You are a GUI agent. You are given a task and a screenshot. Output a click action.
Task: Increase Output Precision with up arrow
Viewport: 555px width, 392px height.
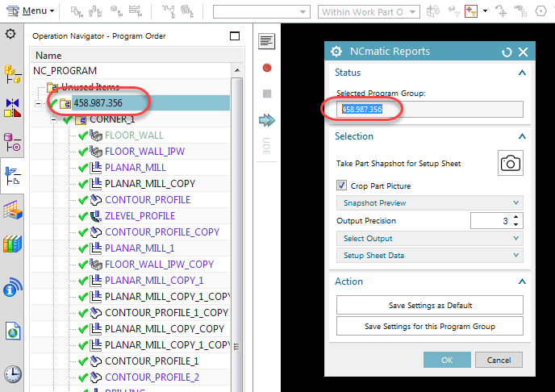515,217
